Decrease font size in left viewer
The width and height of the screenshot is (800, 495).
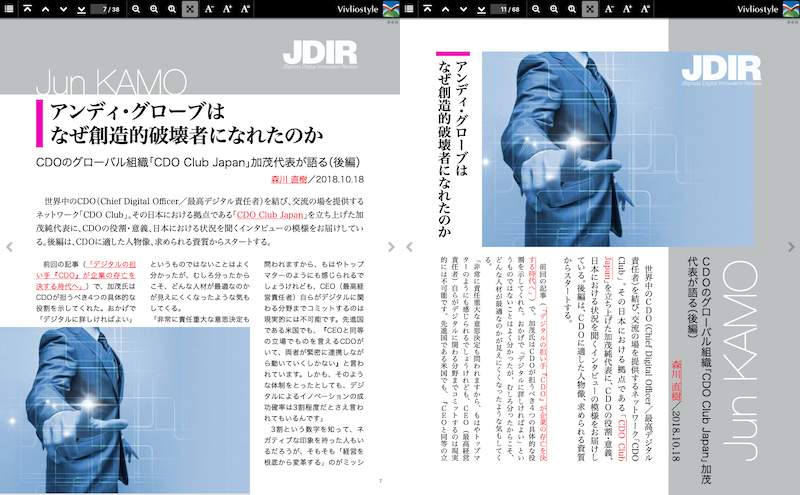(x=209, y=9)
